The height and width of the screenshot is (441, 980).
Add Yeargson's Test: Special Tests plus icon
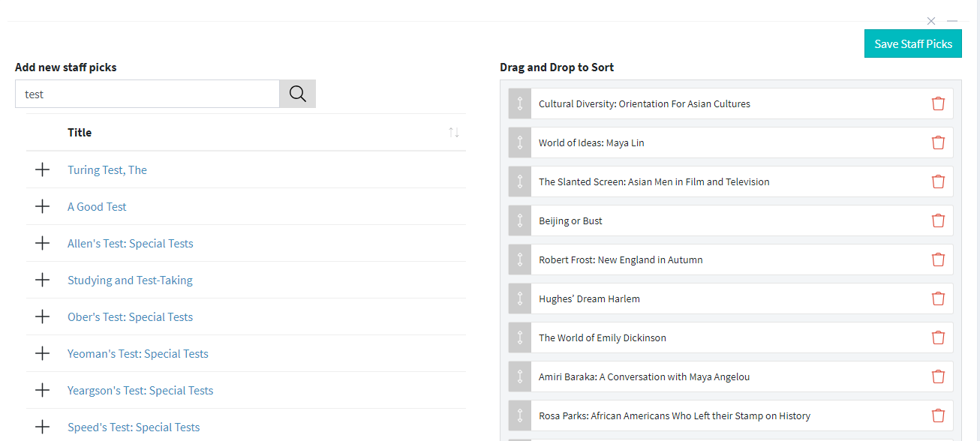click(x=43, y=390)
